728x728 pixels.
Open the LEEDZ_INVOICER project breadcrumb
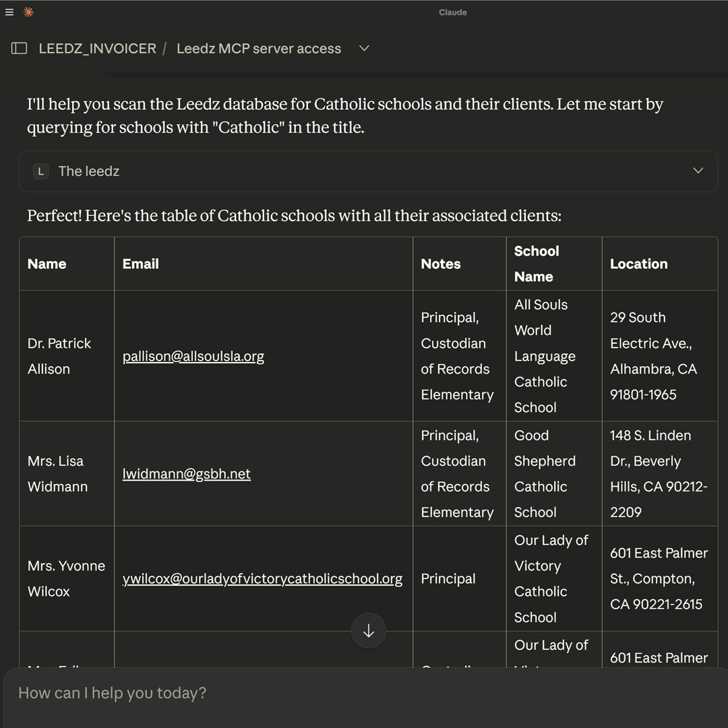97,49
